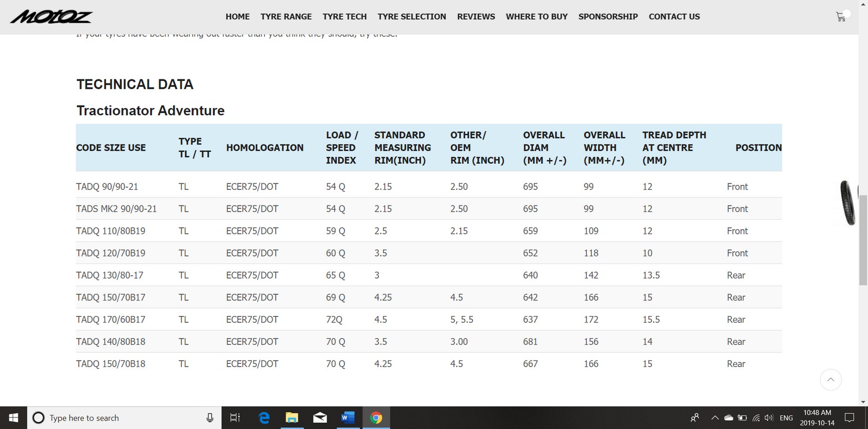Open the CONTACT US page

674,17
